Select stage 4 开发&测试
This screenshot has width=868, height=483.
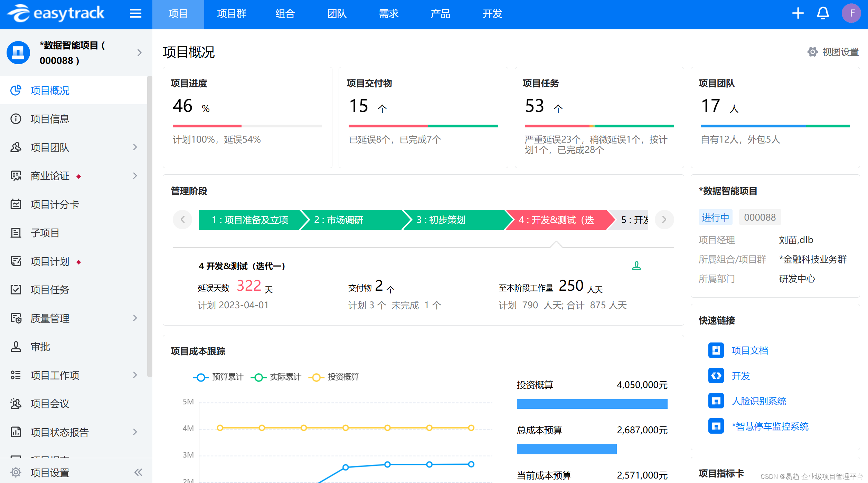click(x=556, y=220)
